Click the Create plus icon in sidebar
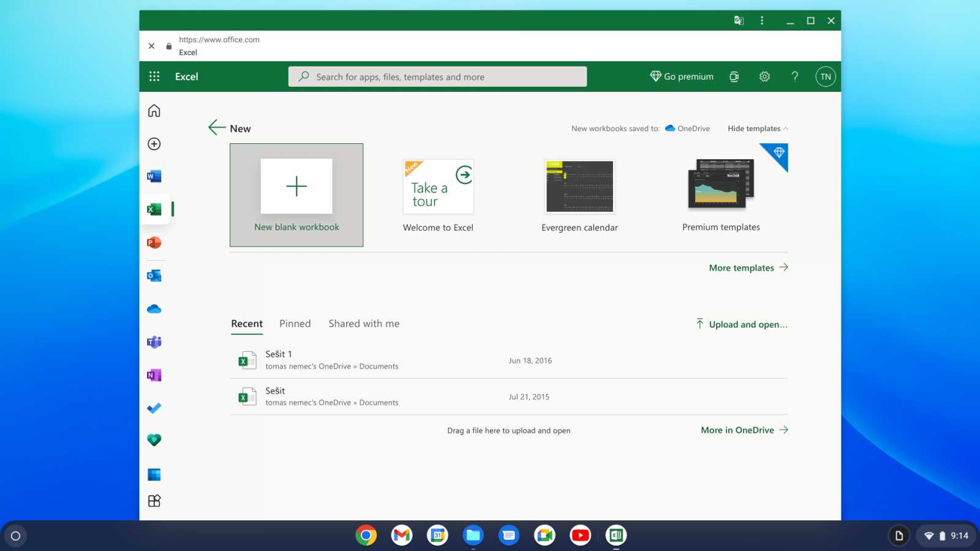The height and width of the screenshot is (551, 980). (154, 144)
